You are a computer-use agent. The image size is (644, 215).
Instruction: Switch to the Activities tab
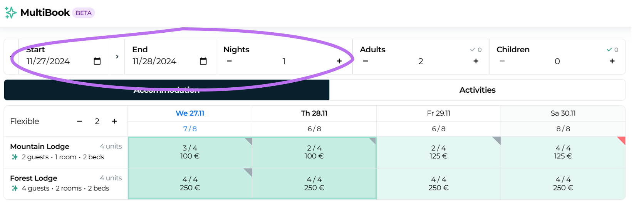click(477, 90)
